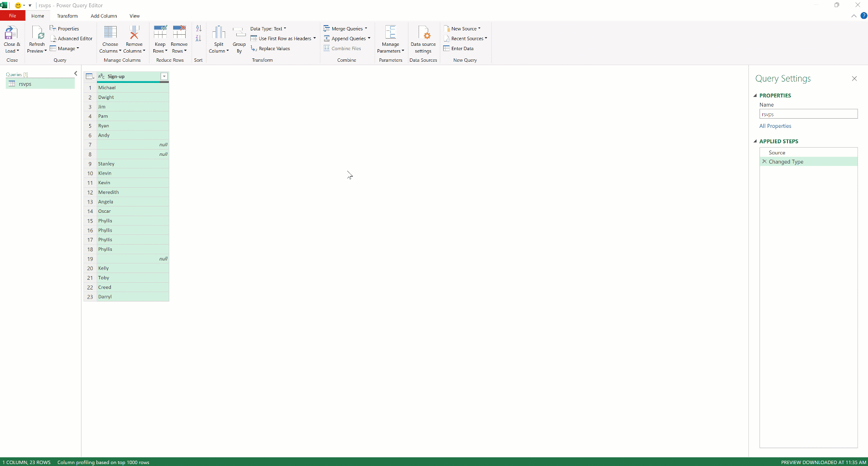Open the Add Column tab

[104, 16]
